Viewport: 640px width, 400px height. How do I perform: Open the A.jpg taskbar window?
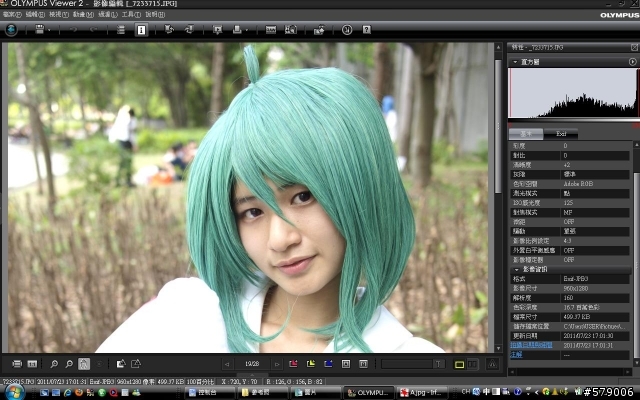point(422,393)
